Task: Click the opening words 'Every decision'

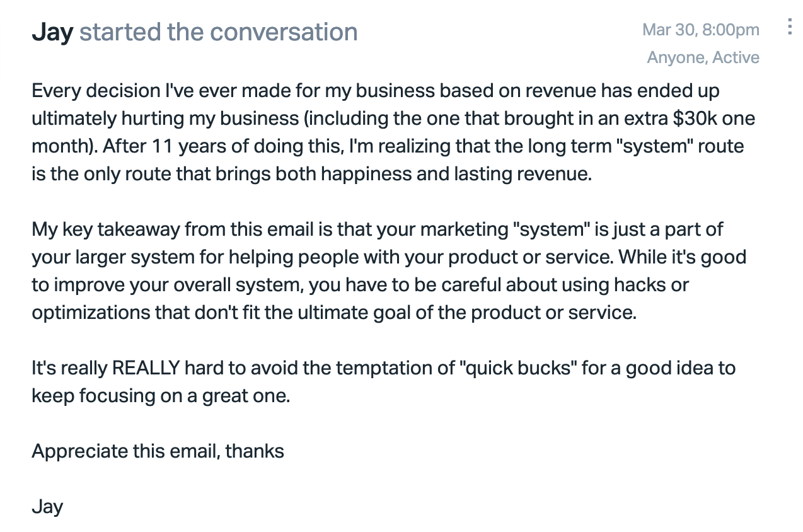Action: [96, 91]
